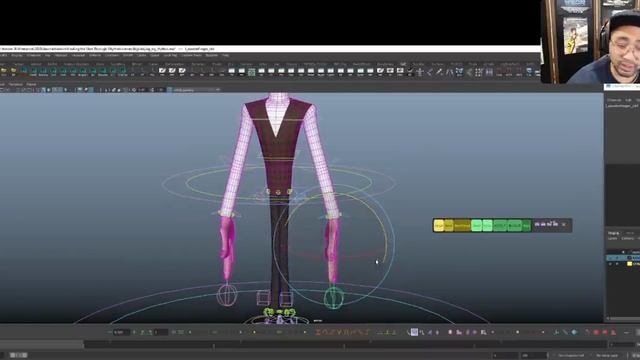Screen dimensions: 640x360
Task: Click the yellow color swatch in layer list
Action: [x=629, y=264]
